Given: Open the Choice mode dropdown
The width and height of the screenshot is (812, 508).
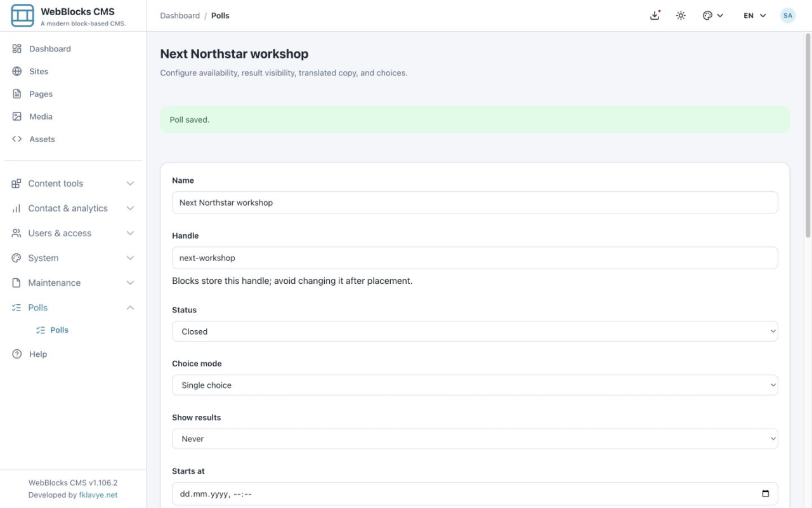Looking at the screenshot, I should tap(475, 385).
